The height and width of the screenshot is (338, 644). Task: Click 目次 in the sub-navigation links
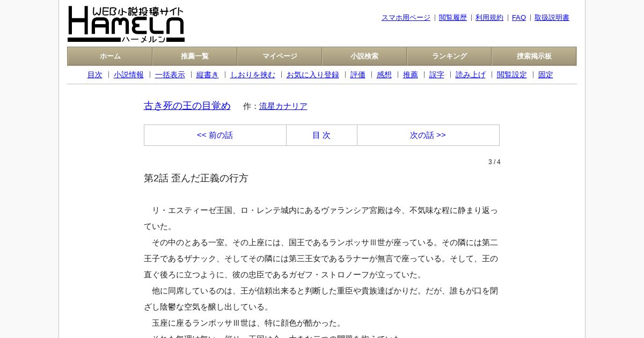pos(94,75)
